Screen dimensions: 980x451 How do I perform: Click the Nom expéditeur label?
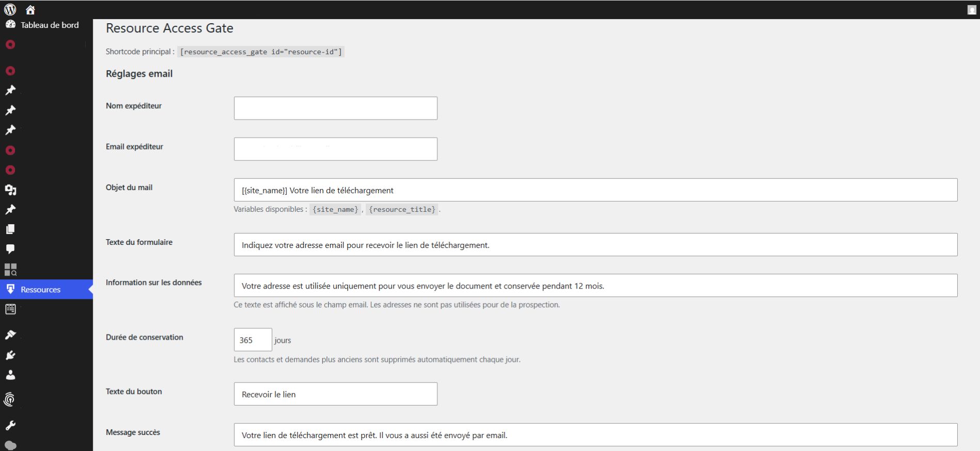click(x=134, y=106)
